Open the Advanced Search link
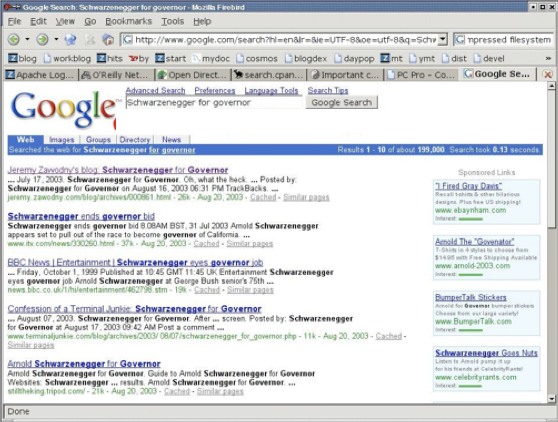Viewport: 558px width, 422px height. pos(156,90)
